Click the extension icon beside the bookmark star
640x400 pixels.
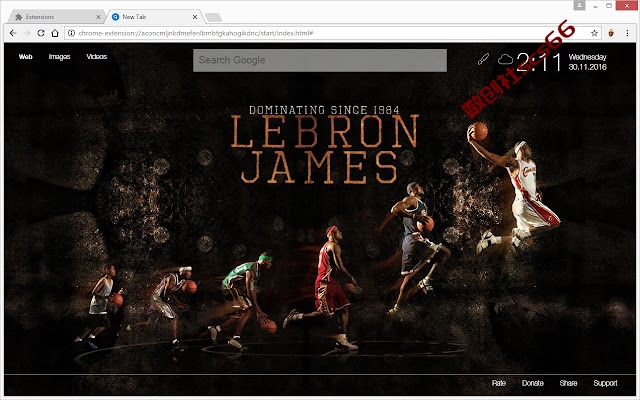(611, 33)
